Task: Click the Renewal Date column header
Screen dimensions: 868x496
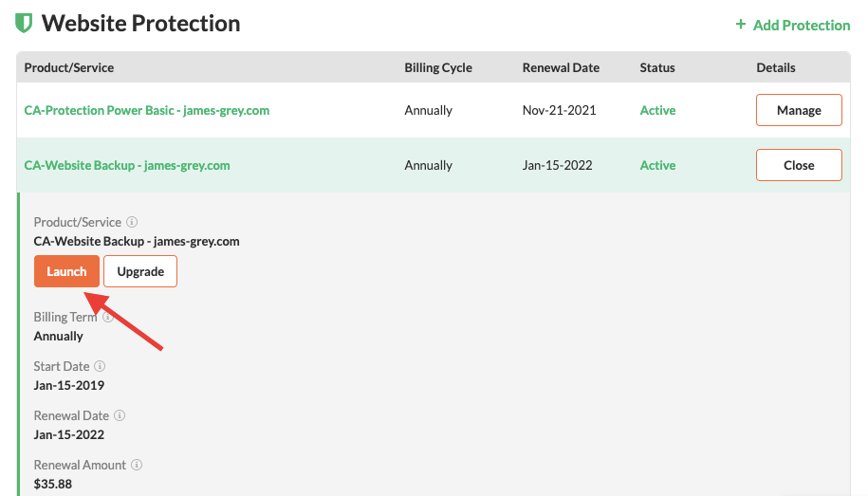Action: 561,67
